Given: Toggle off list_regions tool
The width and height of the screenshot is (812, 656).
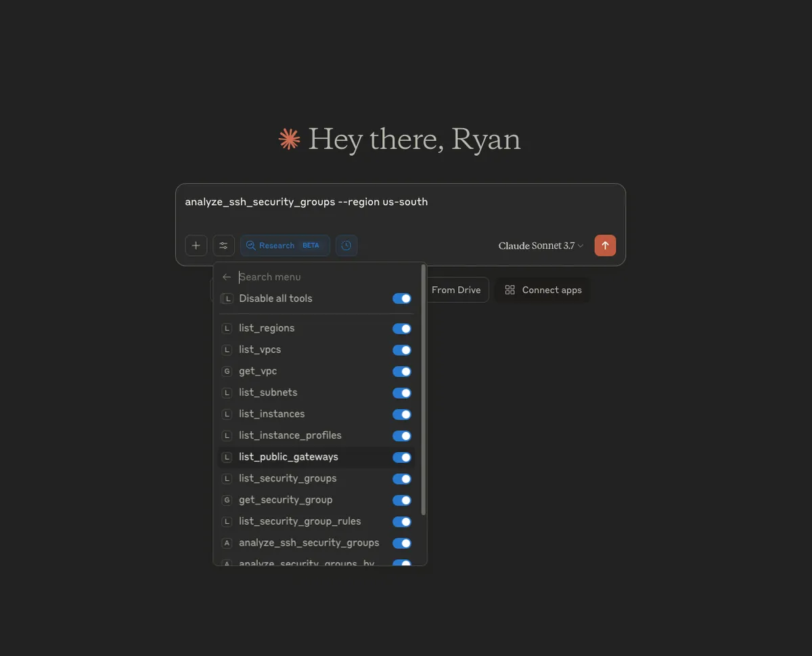Looking at the screenshot, I should click(x=402, y=328).
